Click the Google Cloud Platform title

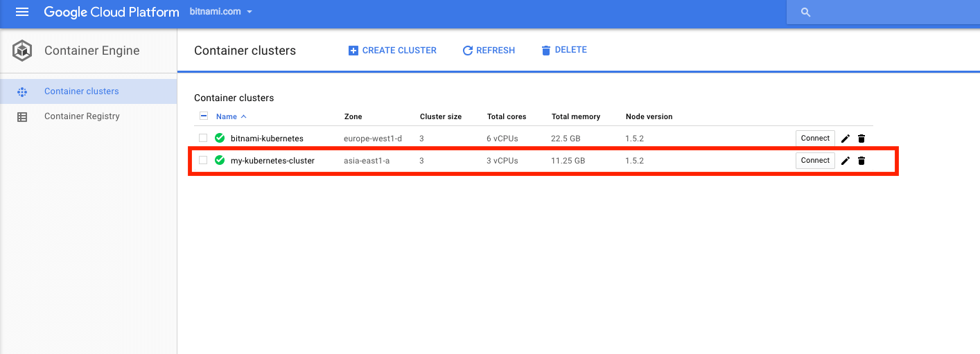point(112,12)
